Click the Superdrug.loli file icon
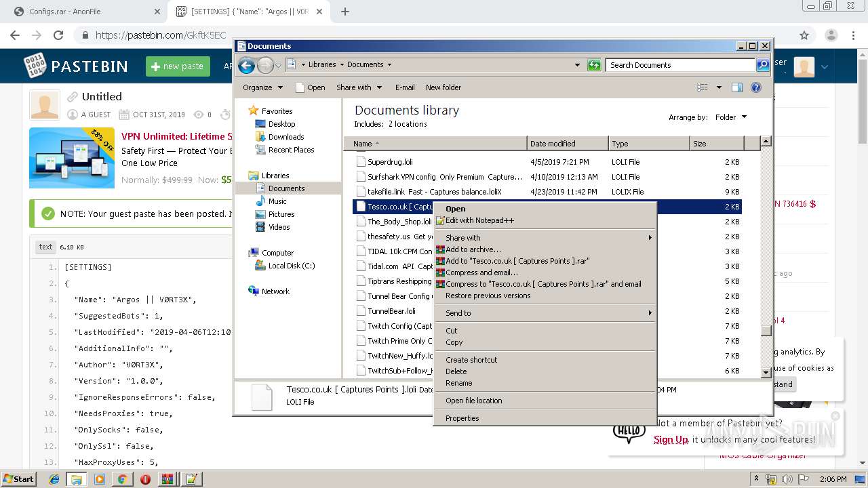 (x=361, y=162)
